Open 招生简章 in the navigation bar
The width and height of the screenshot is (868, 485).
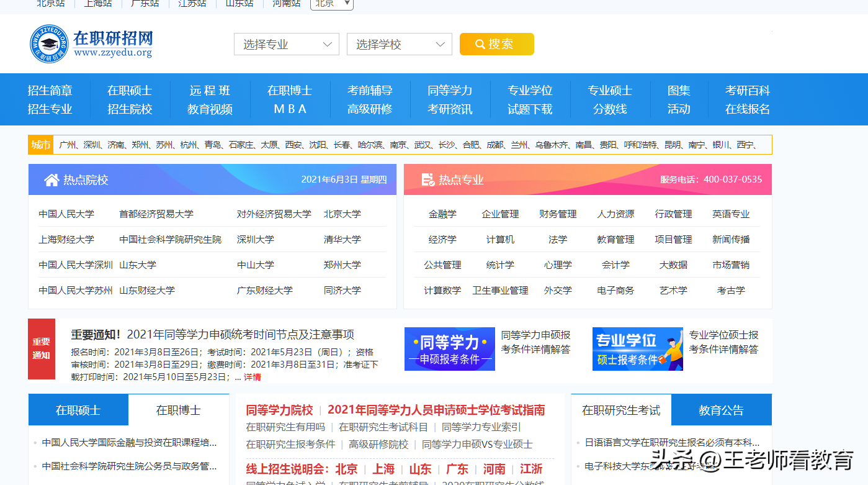pos(50,91)
